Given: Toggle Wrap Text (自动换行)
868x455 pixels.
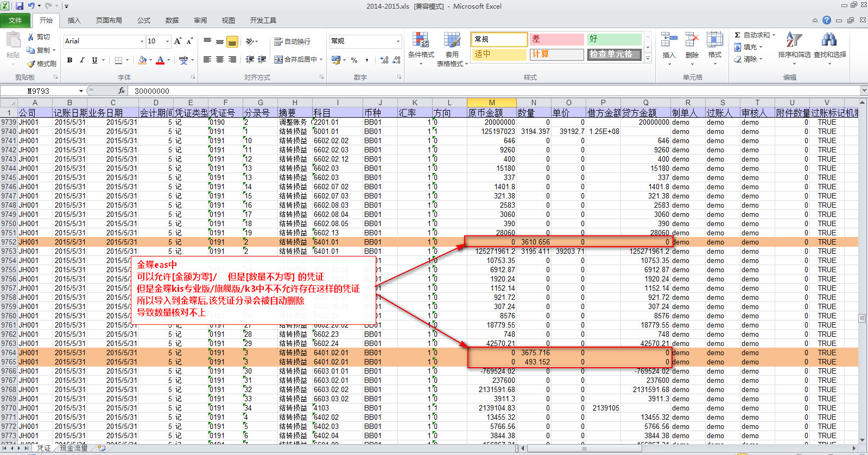Looking at the screenshot, I should pyautogui.click(x=292, y=41).
